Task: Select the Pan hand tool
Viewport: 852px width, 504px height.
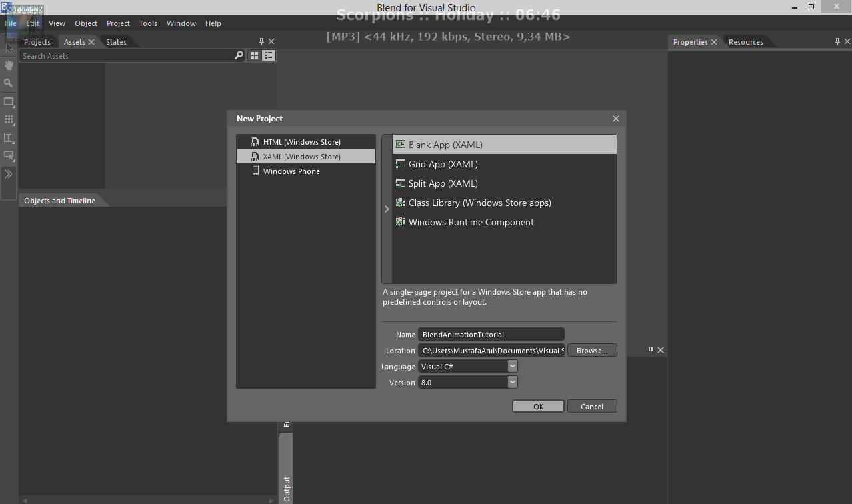Action: pos(9,65)
